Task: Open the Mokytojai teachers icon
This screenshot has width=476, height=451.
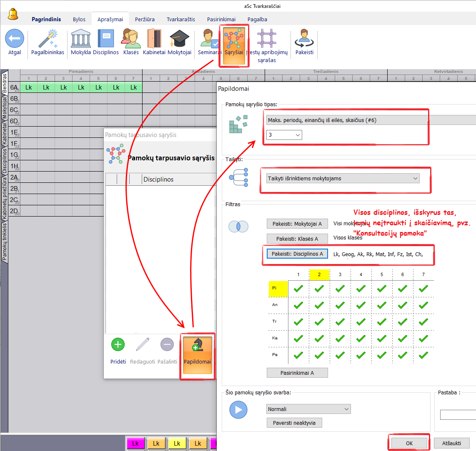Action: [x=179, y=39]
